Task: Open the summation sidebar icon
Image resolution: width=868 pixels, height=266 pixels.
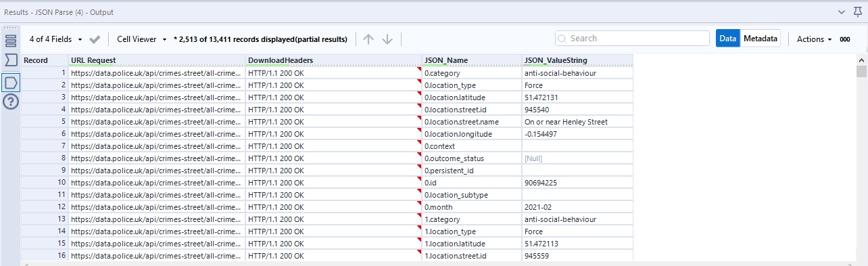Action: (x=11, y=60)
